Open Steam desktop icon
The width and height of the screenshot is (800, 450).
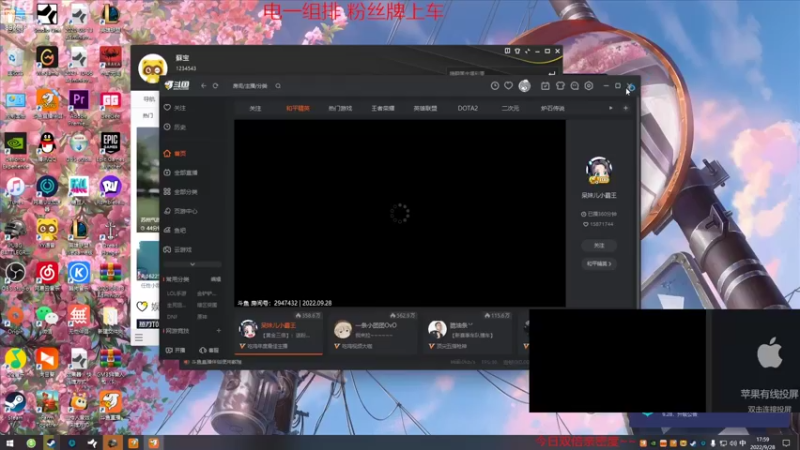15,403
